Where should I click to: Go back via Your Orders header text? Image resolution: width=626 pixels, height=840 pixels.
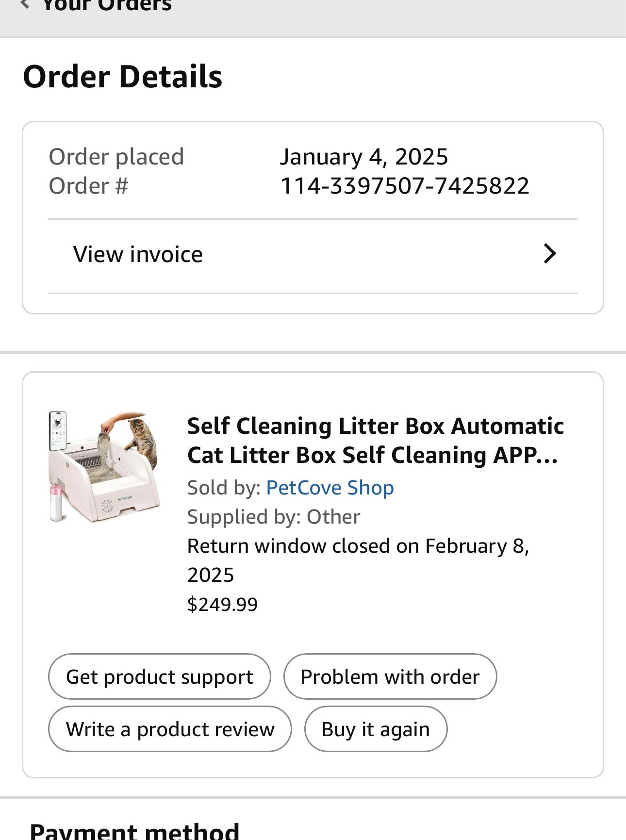click(107, 5)
